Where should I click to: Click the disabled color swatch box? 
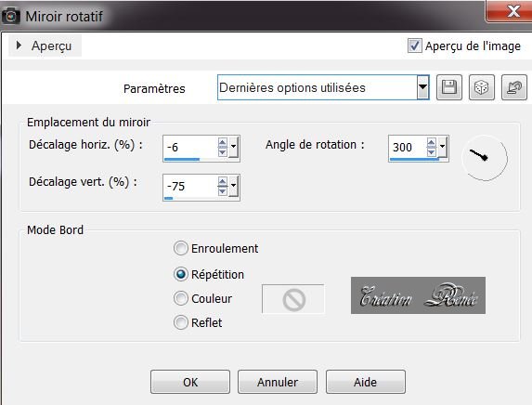[293, 299]
